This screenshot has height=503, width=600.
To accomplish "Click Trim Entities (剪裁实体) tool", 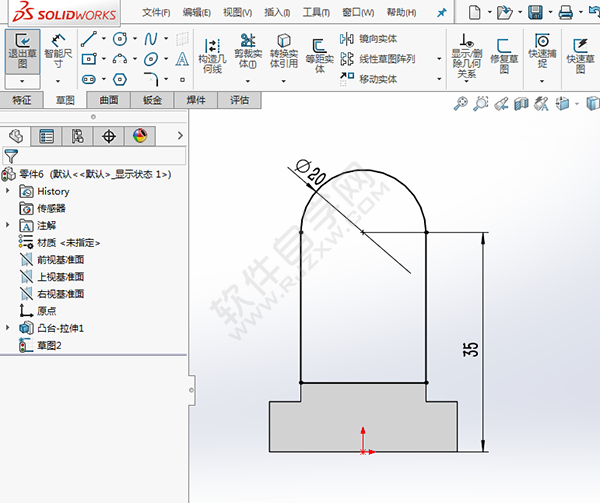I will (248, 51).
